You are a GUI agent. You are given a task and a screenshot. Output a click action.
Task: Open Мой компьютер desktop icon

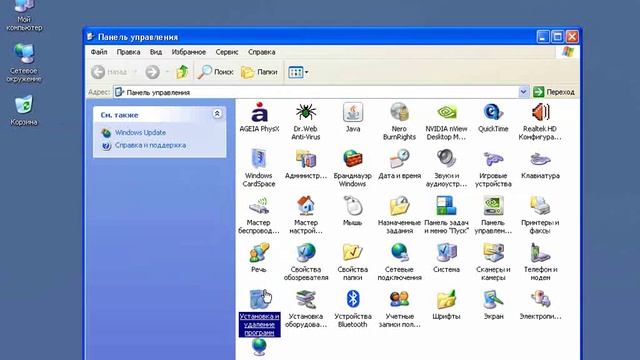click(x=24, y=16)
